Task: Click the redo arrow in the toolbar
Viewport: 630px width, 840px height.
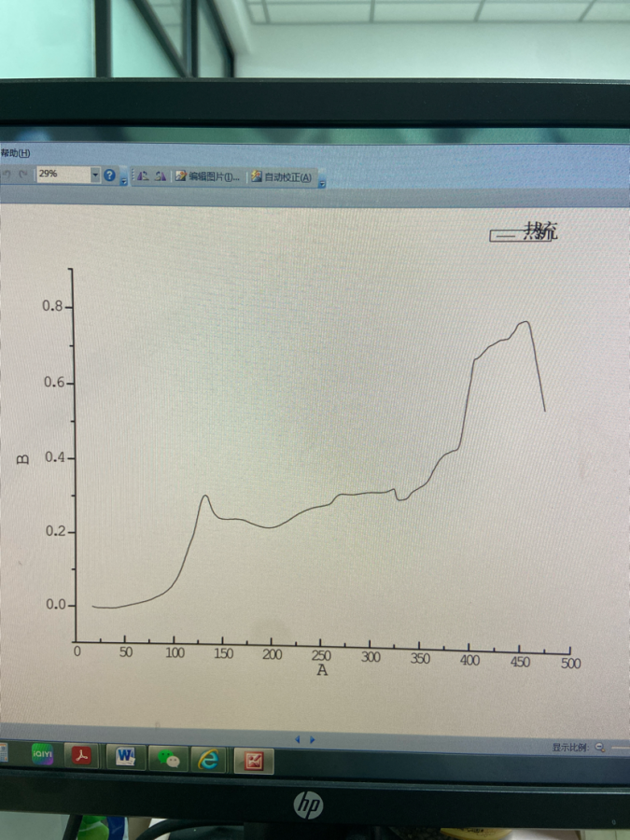Action: pyautogui.click(x=23, y=175)
